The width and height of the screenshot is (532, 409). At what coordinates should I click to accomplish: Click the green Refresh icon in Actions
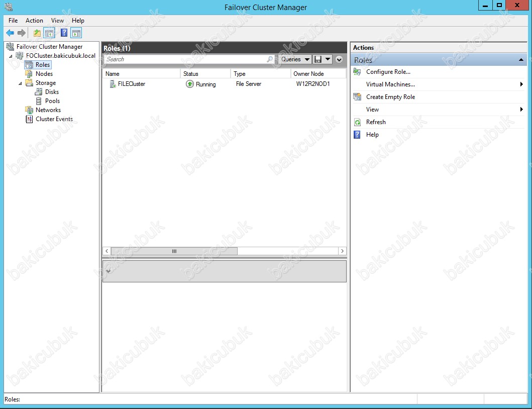(x=357, y=122)
